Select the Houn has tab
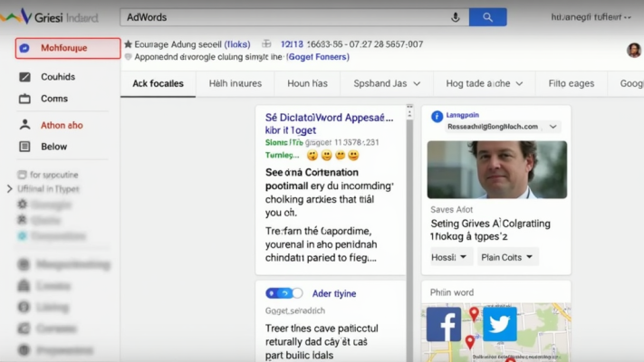 click(x=306, y=83)
